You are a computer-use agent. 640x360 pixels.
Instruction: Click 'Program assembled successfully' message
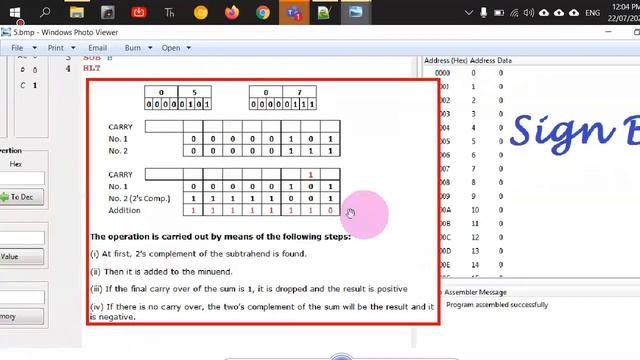tap(497, 305)
